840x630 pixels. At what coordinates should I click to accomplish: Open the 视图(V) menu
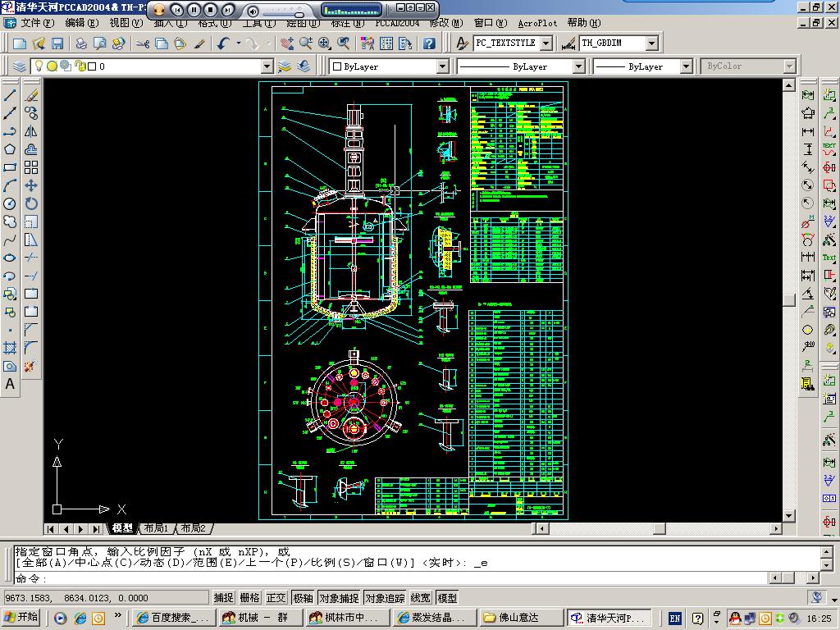click(126, 23)
